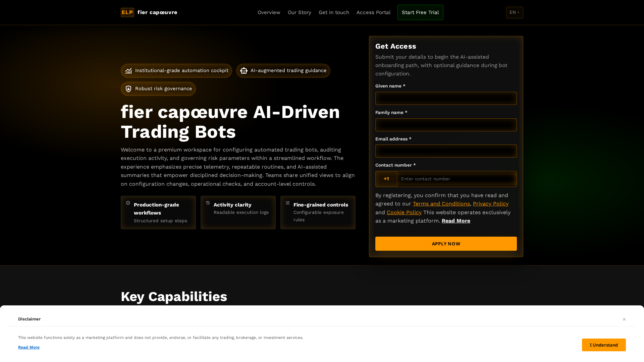The height and width of the screenshot is (362, 644).
Task: Open the EN language dropdown
Action: click(515, 12)
